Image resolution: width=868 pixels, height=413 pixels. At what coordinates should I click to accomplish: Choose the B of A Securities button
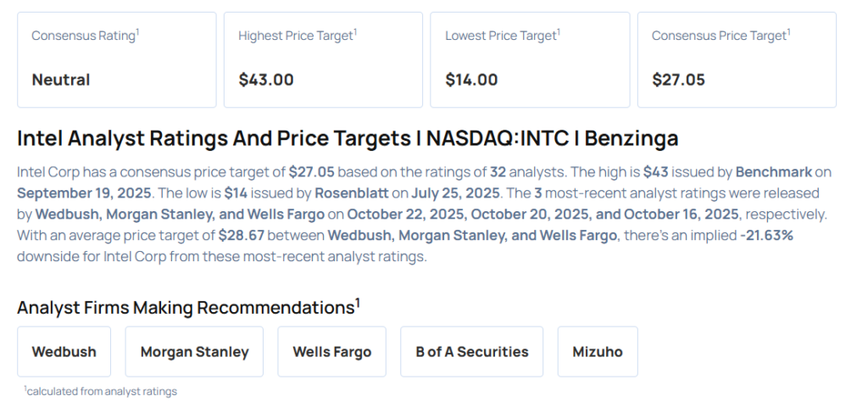[x=471, y=351]
